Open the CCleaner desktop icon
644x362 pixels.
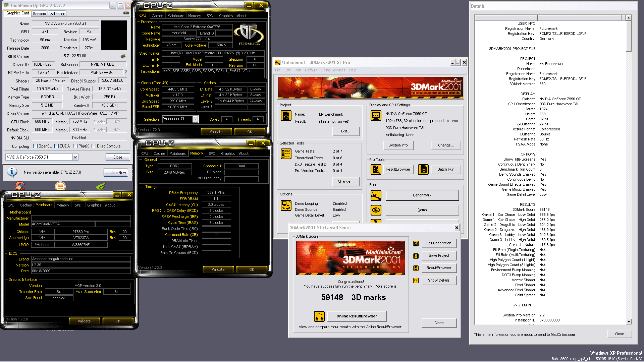click(20, 185)
